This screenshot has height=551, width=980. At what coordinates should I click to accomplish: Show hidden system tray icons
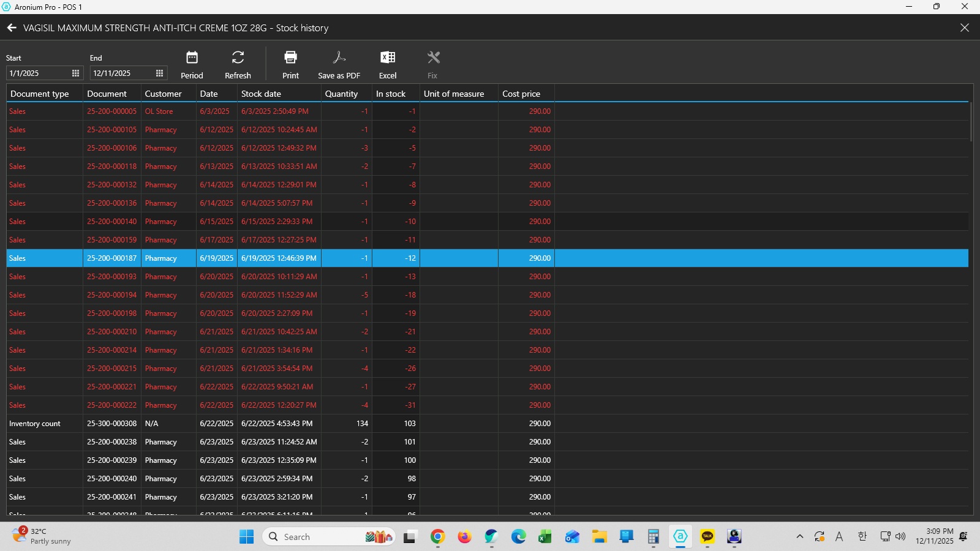pos(799,537)
